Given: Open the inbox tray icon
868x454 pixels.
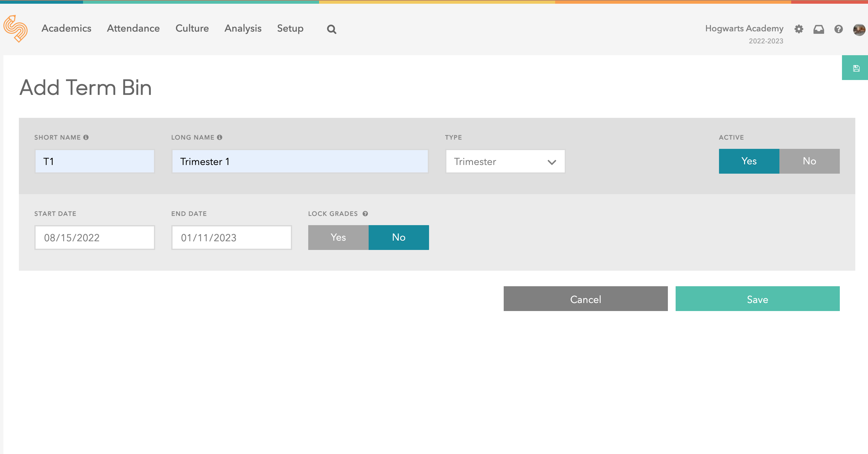Looking at the screenshot, I should 818,29.
